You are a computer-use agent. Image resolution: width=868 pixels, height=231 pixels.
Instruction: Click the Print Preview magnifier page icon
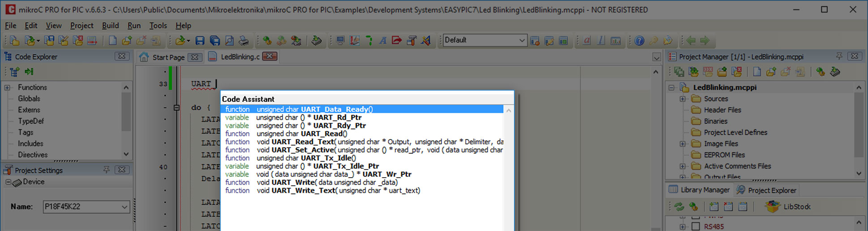click(229, 41)
